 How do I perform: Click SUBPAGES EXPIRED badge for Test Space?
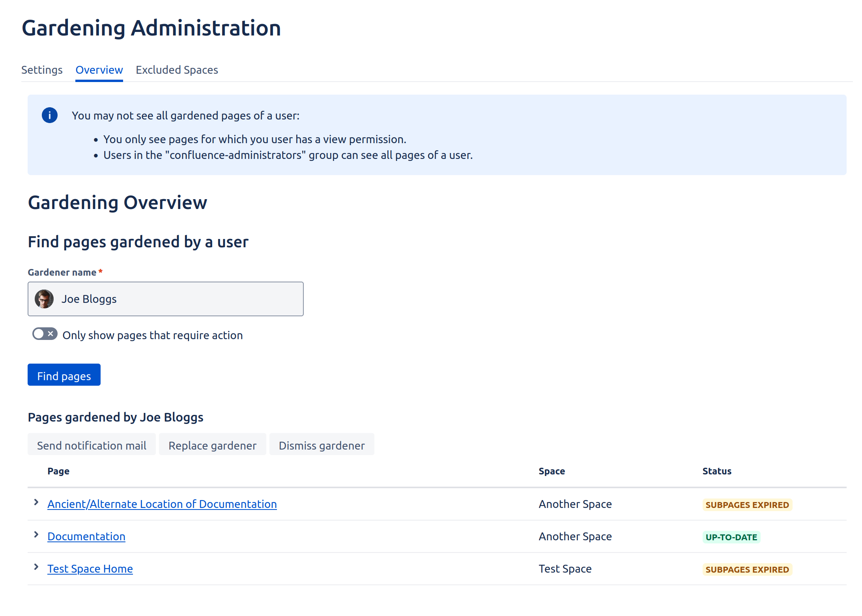pos(747,569)
